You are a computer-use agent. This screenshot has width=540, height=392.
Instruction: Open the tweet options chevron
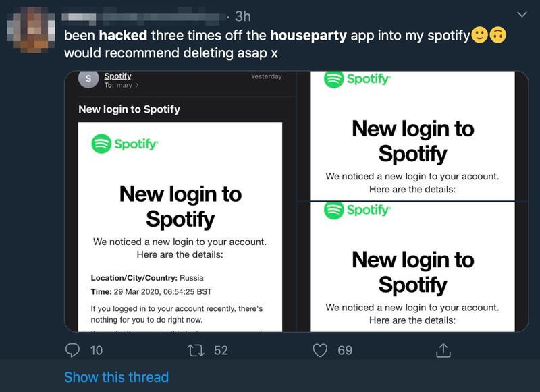click(x=522, y=14)
